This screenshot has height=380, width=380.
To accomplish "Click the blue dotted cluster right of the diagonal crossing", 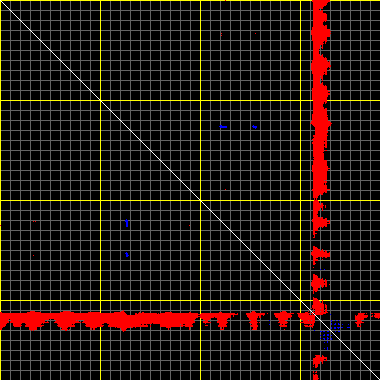I will [x=337, y=325].
